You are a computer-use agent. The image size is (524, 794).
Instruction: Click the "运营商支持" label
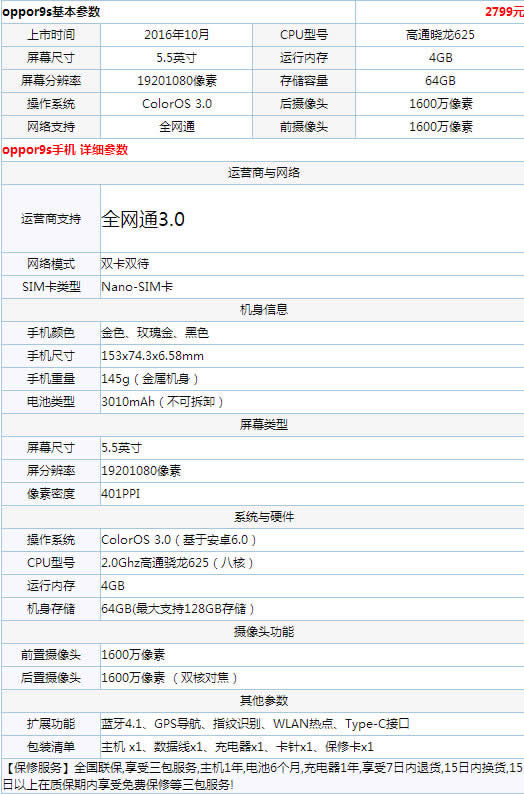(x=51, y=219)
